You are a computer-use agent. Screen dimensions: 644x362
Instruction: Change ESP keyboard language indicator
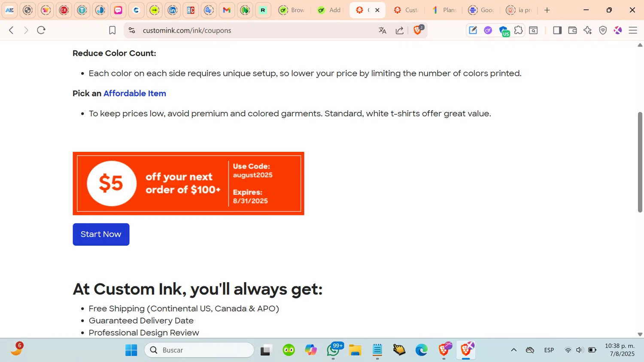coord(549,350)
